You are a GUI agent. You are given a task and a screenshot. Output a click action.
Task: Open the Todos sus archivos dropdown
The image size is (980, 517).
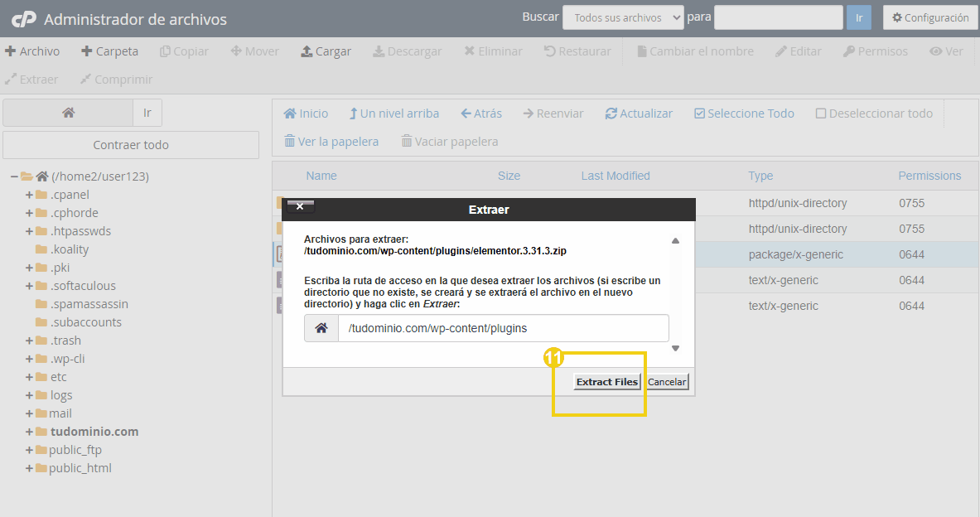622,17
